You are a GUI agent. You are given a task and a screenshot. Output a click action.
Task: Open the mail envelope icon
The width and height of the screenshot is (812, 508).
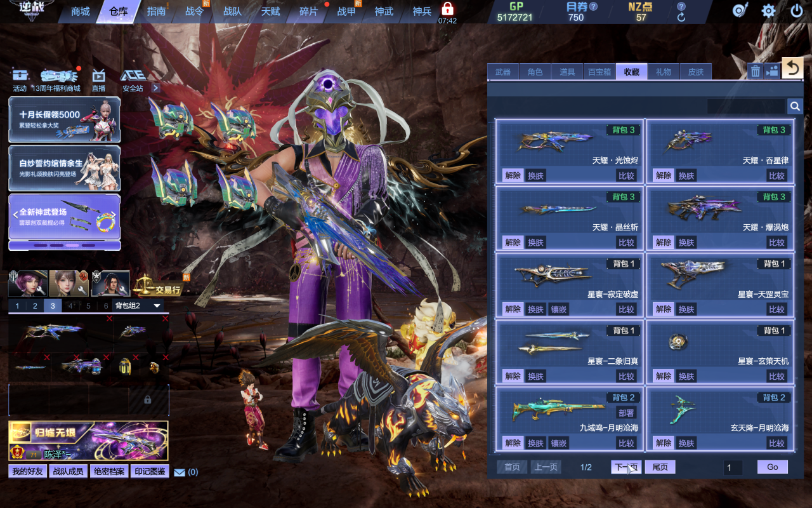pos(180,472)
